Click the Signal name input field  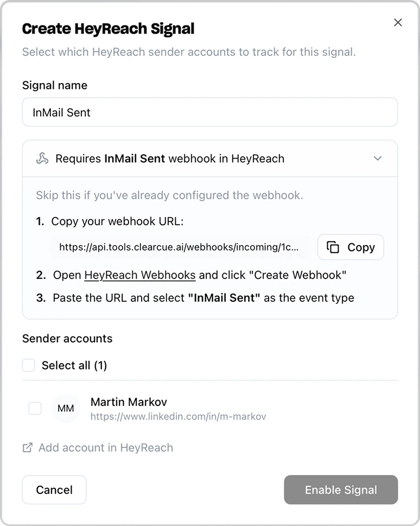point(210,112)
